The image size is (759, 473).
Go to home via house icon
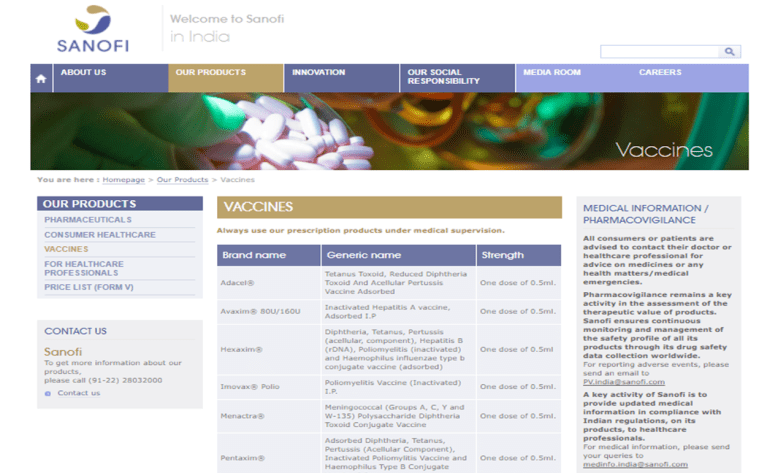pos(41,78)
